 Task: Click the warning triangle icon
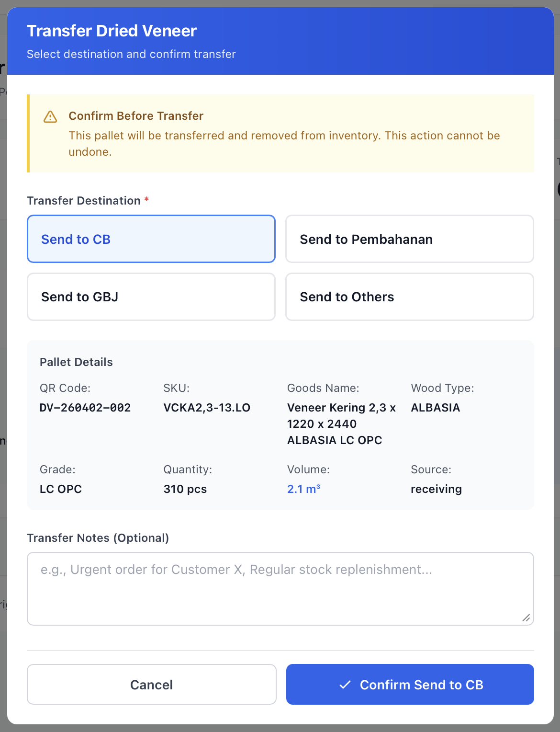(x=50, y=117)
